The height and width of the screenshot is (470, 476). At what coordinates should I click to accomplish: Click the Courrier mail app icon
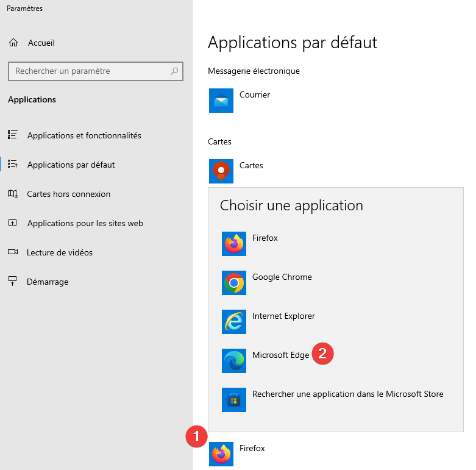[x=221, y=101]
